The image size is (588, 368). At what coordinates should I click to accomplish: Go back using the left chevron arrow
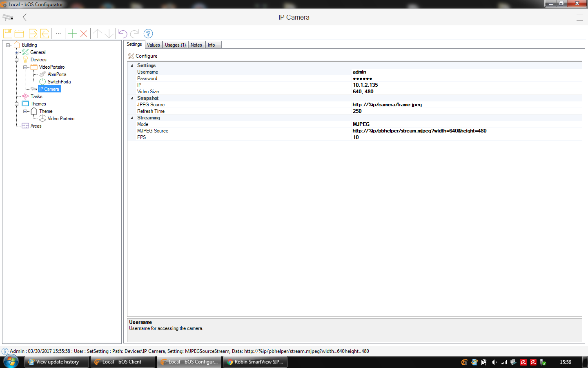pos(25,17)
